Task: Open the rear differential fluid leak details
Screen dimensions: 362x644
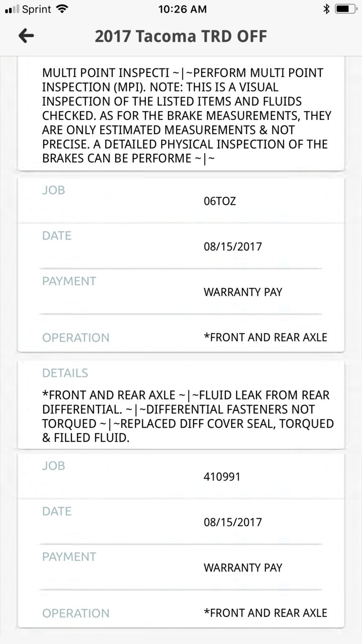Action: pos(188,417)
